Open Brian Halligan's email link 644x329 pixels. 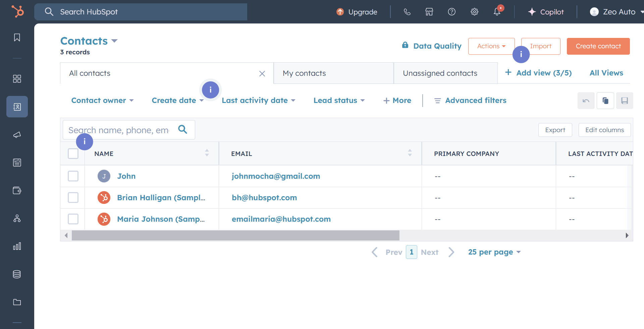(x=264, y=198)
